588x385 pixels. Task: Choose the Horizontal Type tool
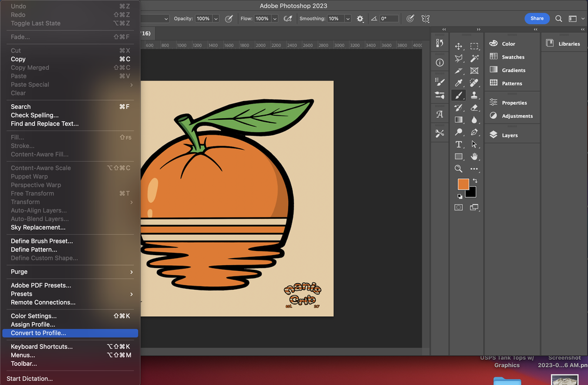coord(459,144)
